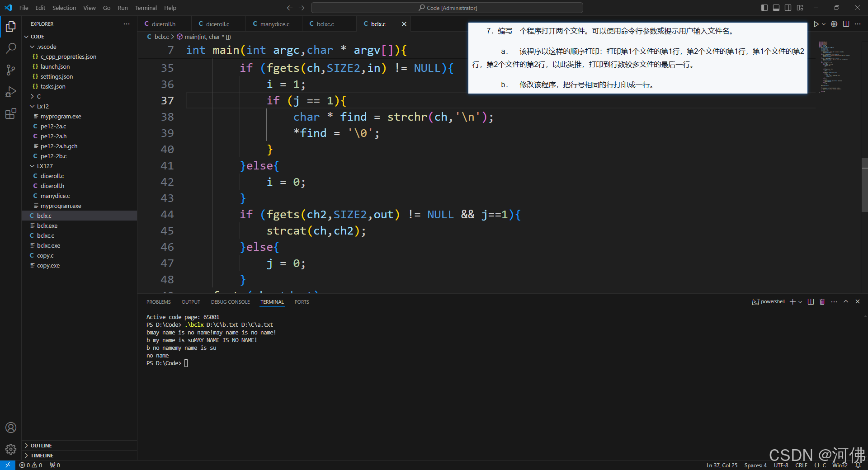Open the Source Control view
The height and width of the screenshot is (470, 868).
pos(11,70)
